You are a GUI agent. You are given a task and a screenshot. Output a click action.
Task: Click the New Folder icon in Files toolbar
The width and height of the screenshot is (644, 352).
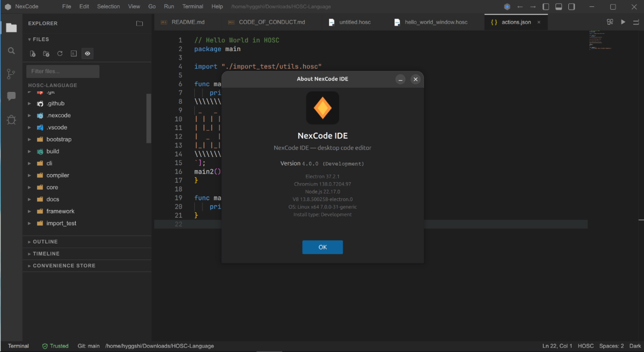(46, 54)
